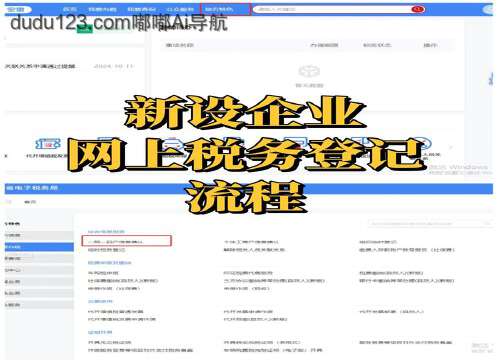Click the round avatar icon at top right
The width and height of the screenshot is (500, 360).
tap(489, 10)
